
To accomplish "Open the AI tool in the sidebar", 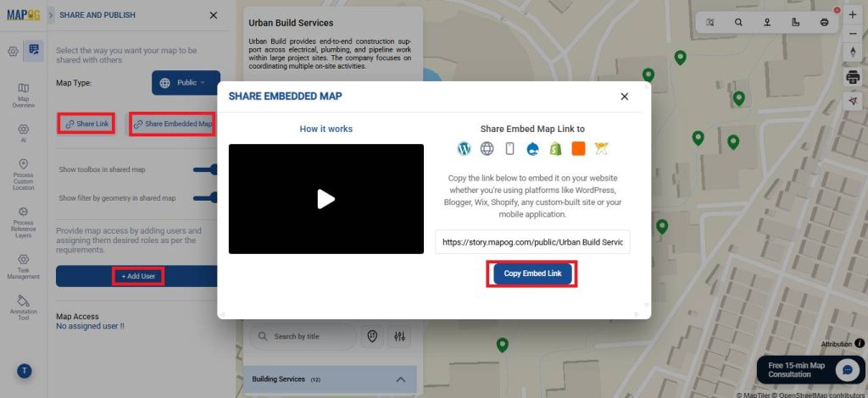I will pos(23,133).
